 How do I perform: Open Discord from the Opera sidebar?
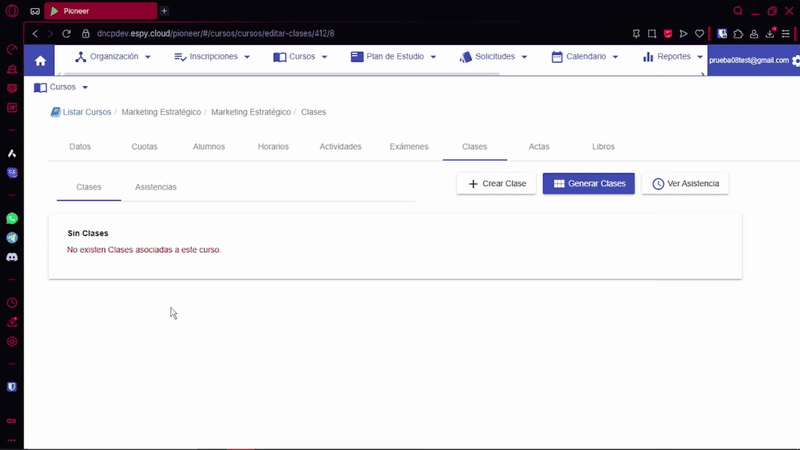click(x=12, y=257)
